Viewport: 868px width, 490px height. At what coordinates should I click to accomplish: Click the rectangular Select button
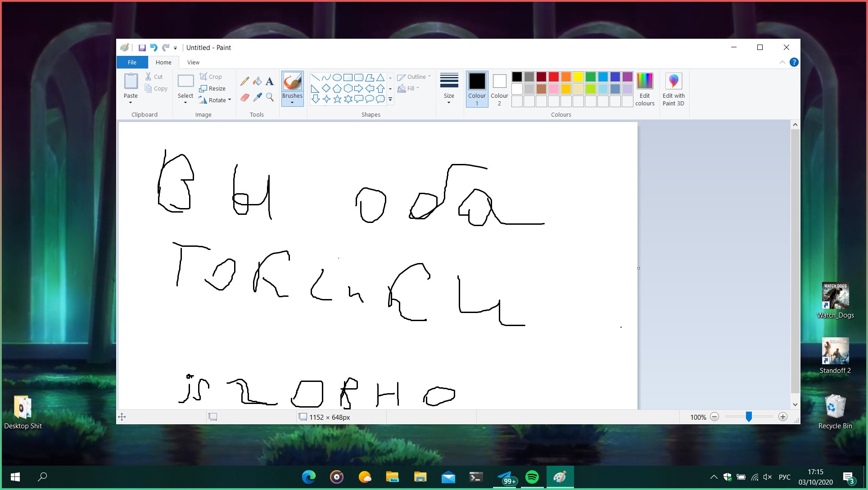[x=185, y=82]
